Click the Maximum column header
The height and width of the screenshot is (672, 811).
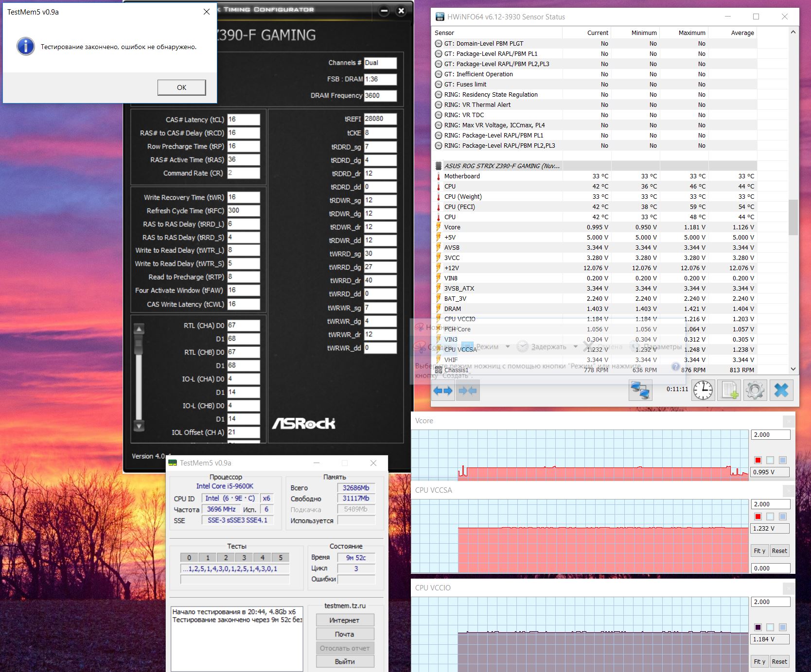pyautogui.click(x=684, y=33)
